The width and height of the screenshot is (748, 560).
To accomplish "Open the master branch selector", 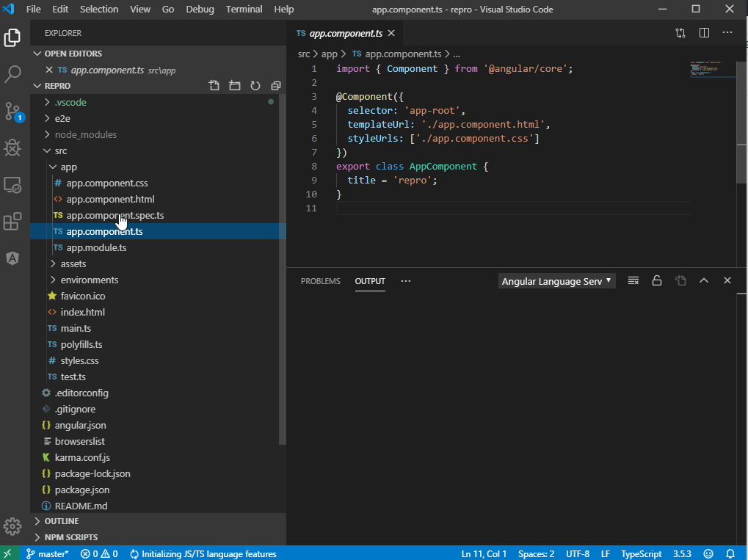I will click(x=47, y=554).
